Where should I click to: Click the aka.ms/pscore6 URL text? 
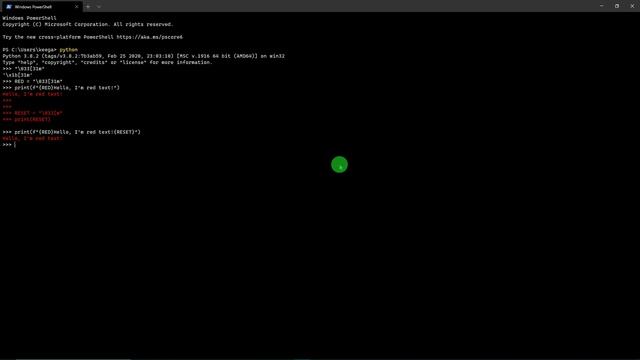pos(149,37)
